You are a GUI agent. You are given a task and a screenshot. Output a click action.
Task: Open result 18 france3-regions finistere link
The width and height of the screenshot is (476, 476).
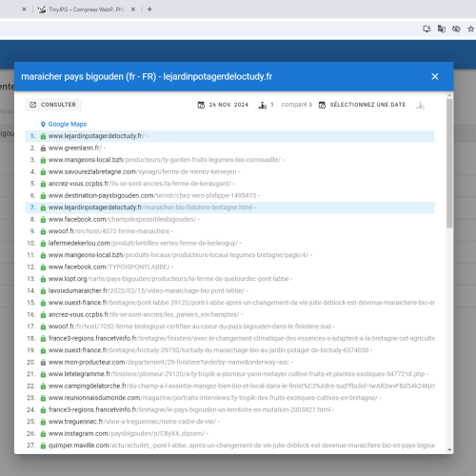point(242,338)
